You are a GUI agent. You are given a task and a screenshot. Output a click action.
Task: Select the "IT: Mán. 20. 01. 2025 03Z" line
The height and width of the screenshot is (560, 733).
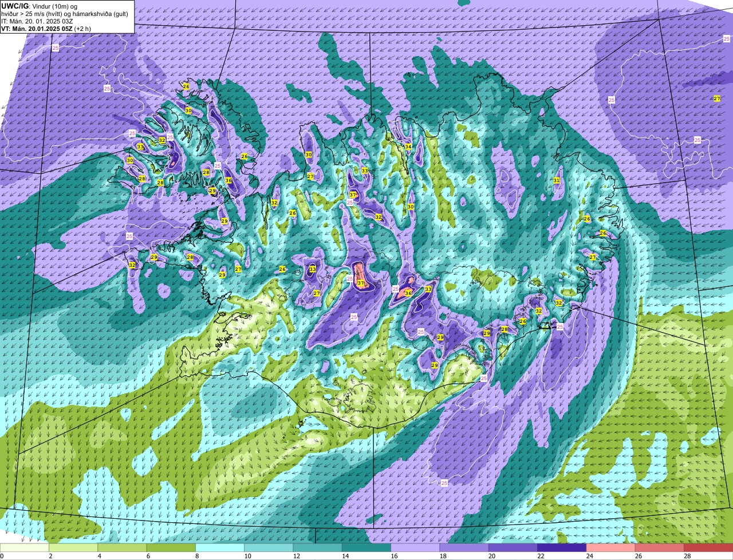pyautogui.click(x=38, y=21)
